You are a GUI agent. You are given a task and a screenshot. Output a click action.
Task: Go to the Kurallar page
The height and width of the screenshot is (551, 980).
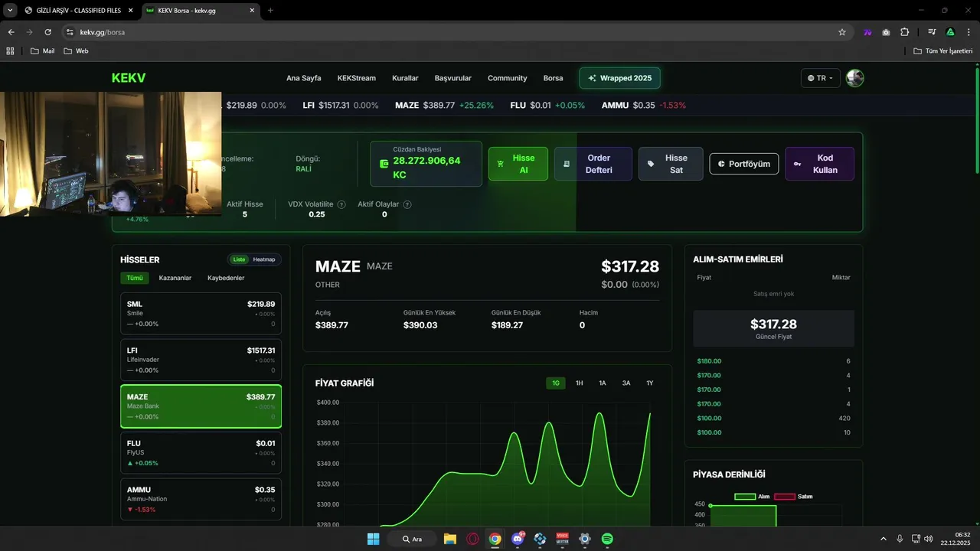pyautogui.click(x=405, y=78)
